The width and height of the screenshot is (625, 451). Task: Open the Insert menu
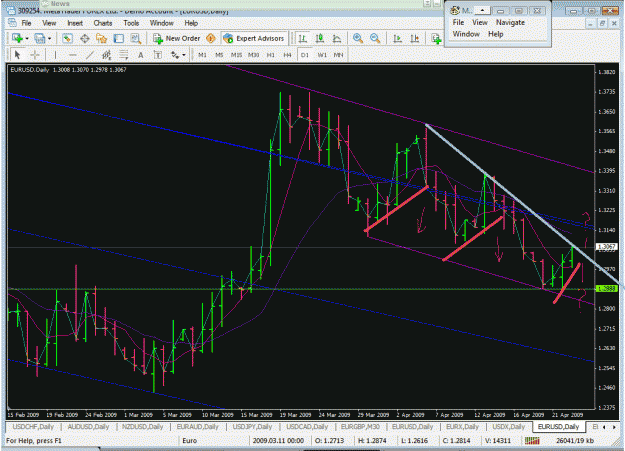point(75,23)
